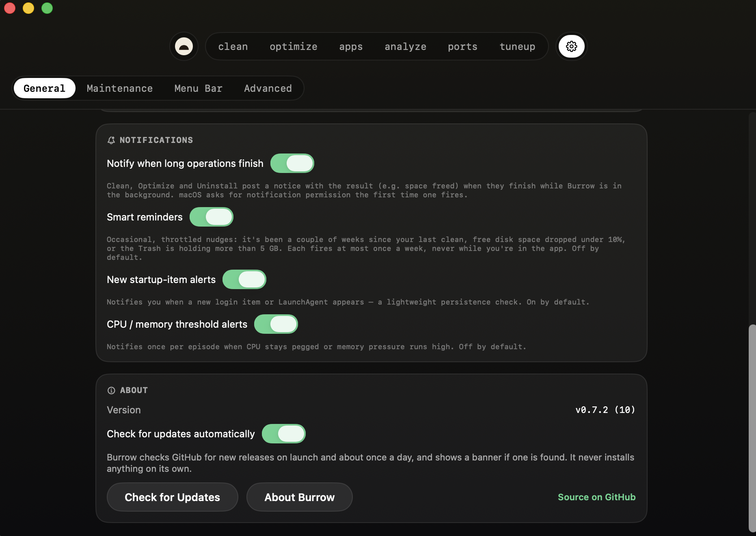The height and width of the screenshot is (536, 756).
Task: Toggle Notify when long operations finish
Action: pos(292,163)
